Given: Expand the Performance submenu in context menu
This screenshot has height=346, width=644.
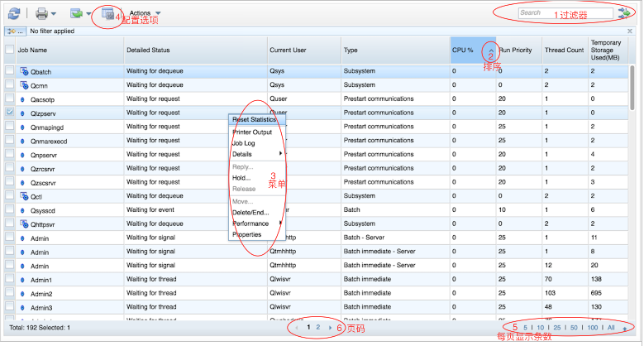Looking at the screenshot, I should coord(257,223).
